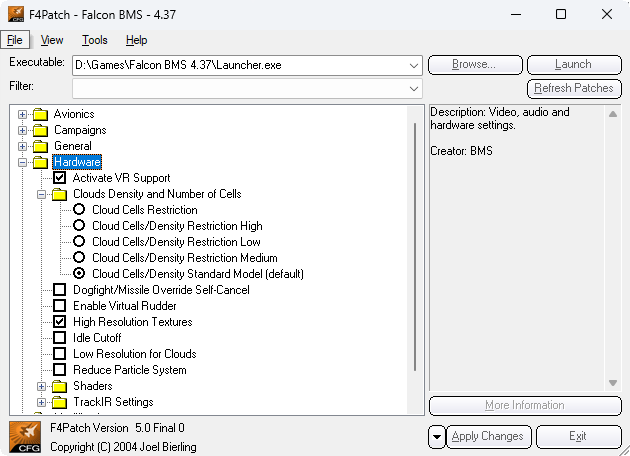The height and width of the screenshot is (456, 630).
Task: Open the View menu
Action: tap(52, 40)
